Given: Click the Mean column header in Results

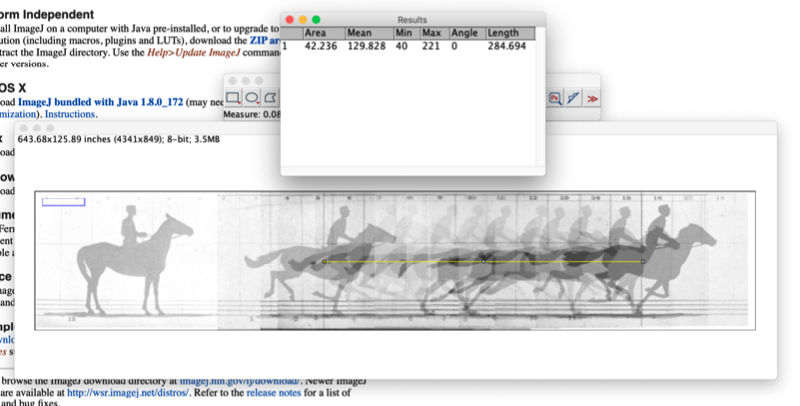Looking at the screenshot, I should pos(369,33).
